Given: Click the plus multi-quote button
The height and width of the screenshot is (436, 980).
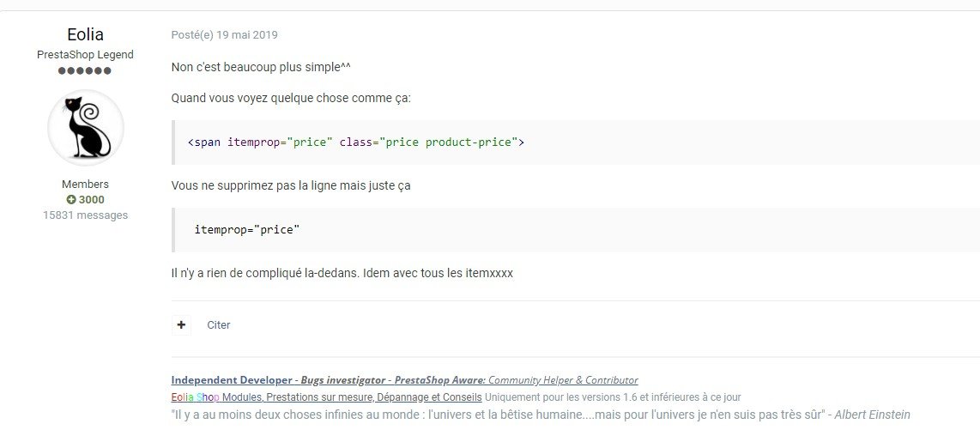Looking at the screenshot, I should tap(181, 325).
